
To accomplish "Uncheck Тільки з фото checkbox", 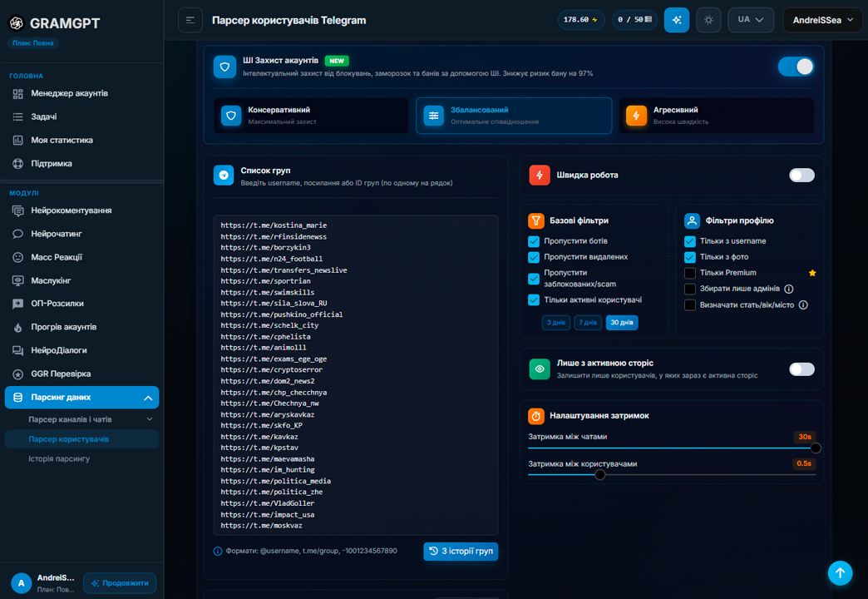I will 690,257.
